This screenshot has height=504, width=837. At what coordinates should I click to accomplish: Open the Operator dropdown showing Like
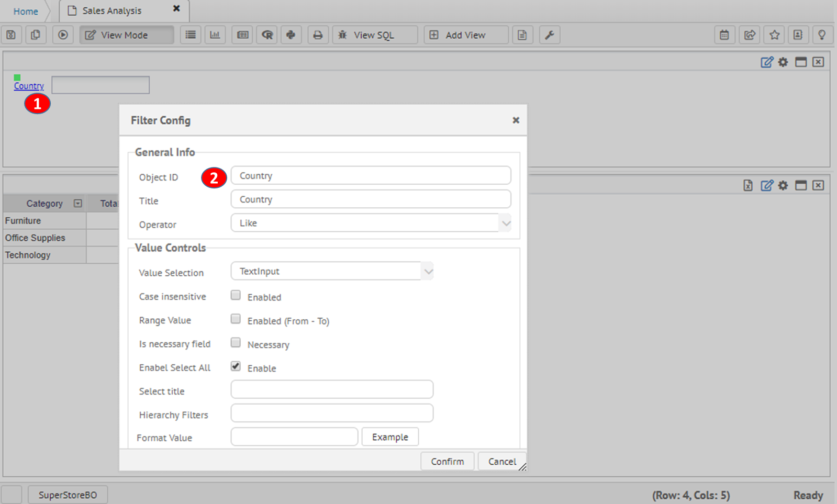click(371, 223)
